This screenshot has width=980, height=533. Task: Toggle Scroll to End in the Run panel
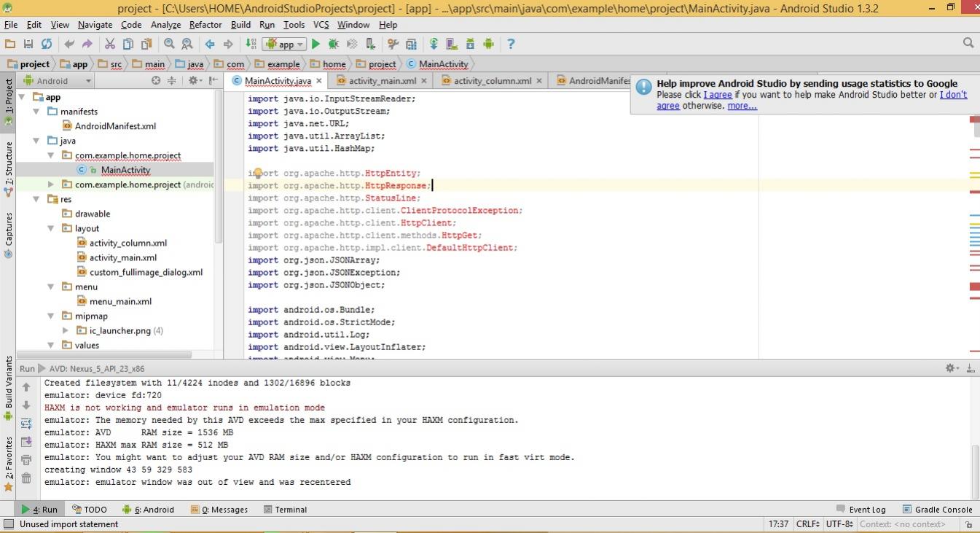[26, 442]
